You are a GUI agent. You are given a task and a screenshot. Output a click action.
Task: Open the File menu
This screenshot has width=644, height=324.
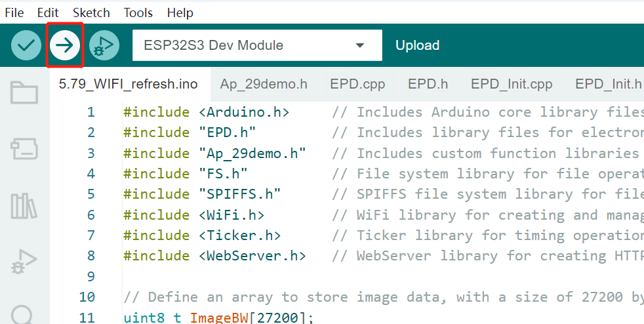point(14,12)
